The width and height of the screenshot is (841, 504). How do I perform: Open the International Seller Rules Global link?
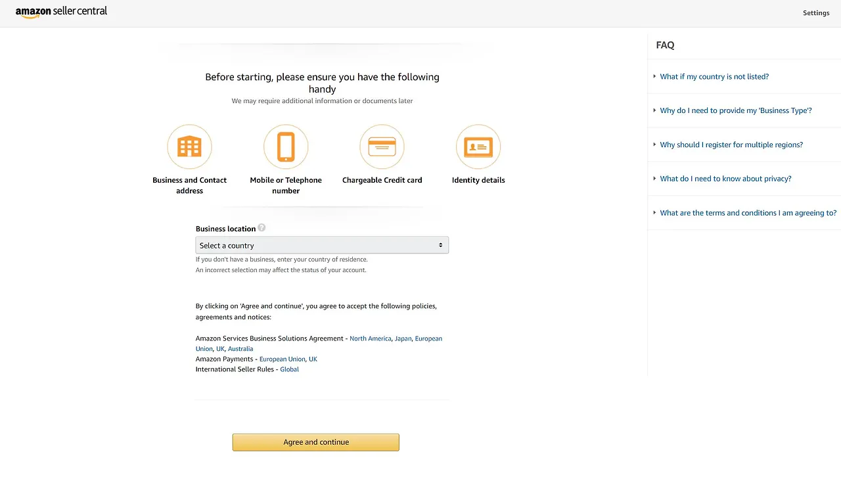coord(289,369)
